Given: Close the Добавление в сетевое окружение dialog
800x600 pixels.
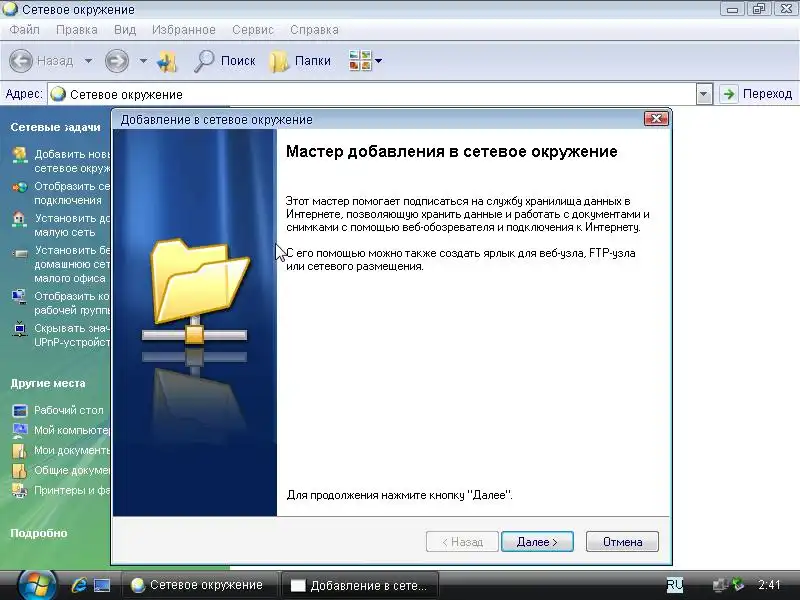Looking at the screenshot, I should 656,119.
